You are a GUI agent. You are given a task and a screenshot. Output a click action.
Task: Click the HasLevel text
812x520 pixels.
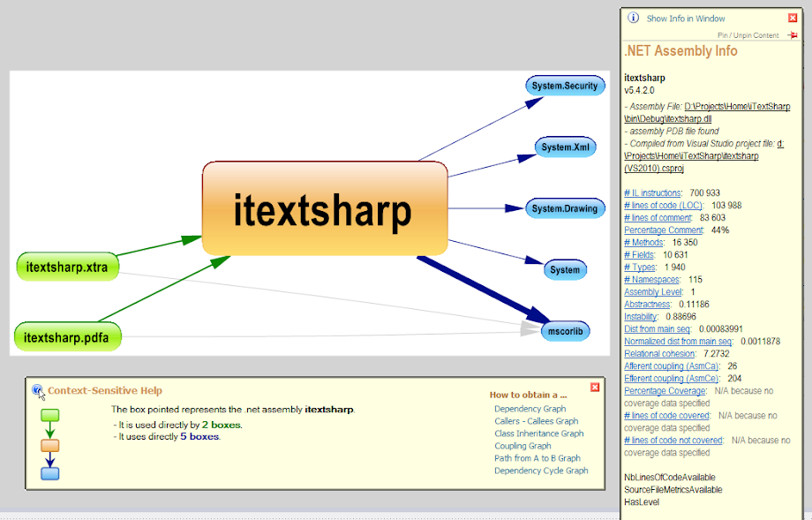click(642, 502)
